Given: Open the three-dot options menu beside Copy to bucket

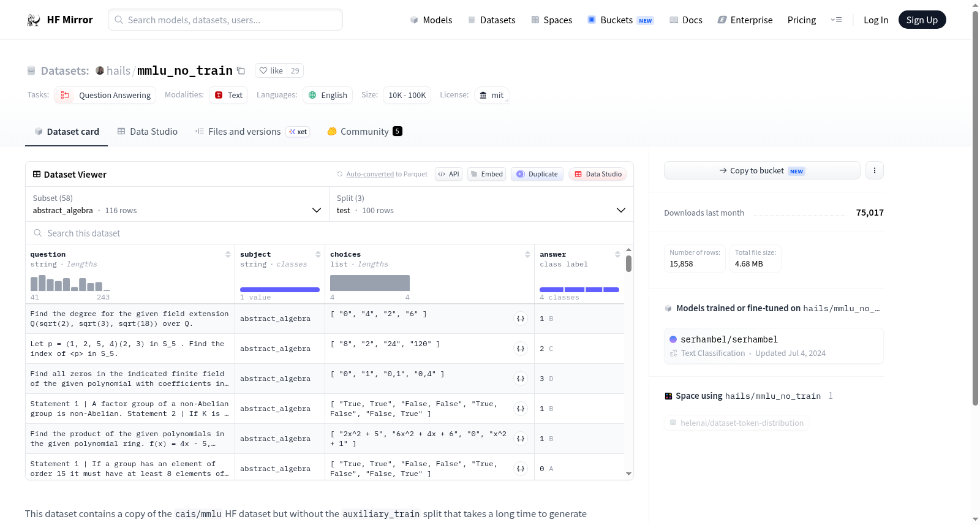Looking at the screenshot, I should 875,170.
